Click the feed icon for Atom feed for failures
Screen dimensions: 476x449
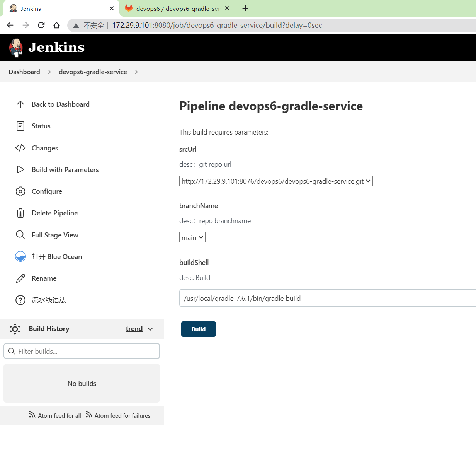click(x=89, y=415)
